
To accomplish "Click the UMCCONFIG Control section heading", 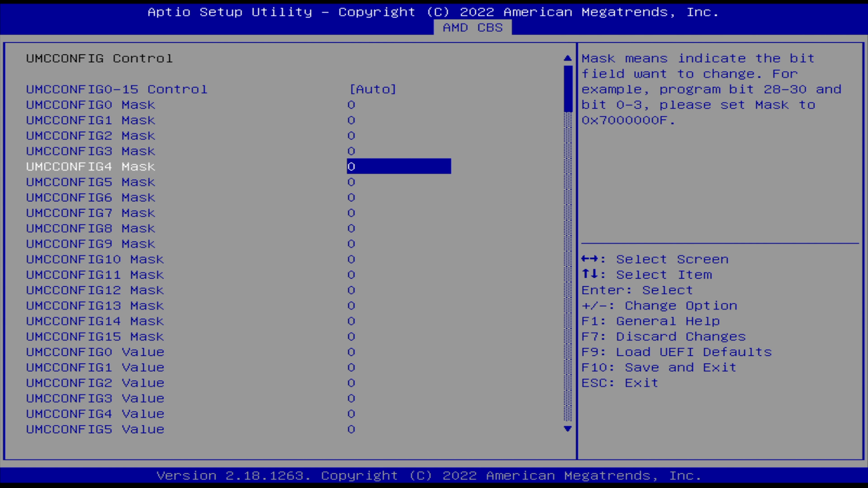I will pos(99,58).
